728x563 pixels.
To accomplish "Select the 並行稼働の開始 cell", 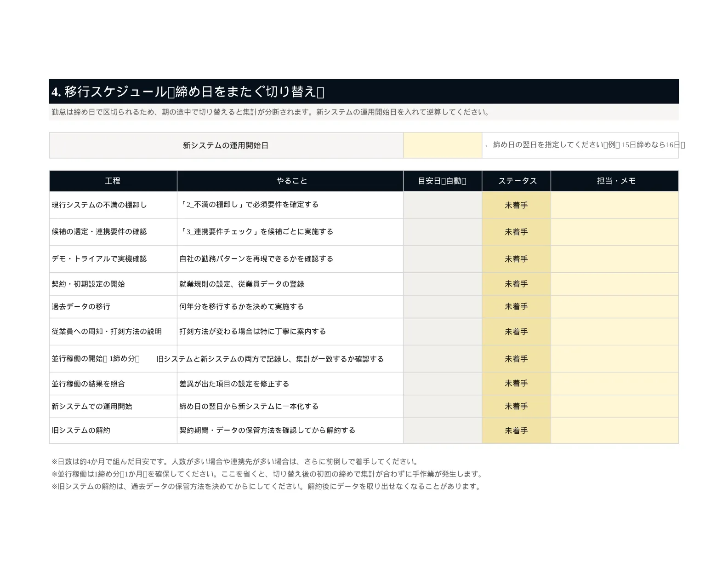I will [x=113, y=359].
